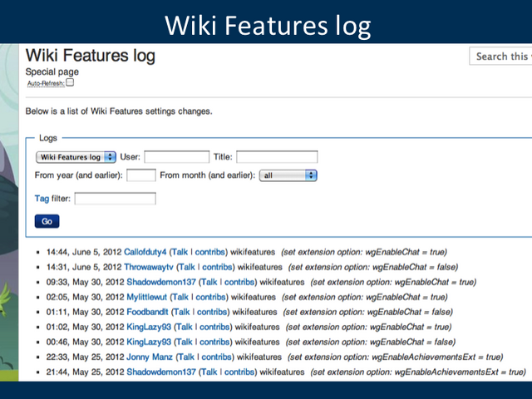The height and width of the screenshot is (399, 532).
Task: Click the Title input field
Action: 277,157
